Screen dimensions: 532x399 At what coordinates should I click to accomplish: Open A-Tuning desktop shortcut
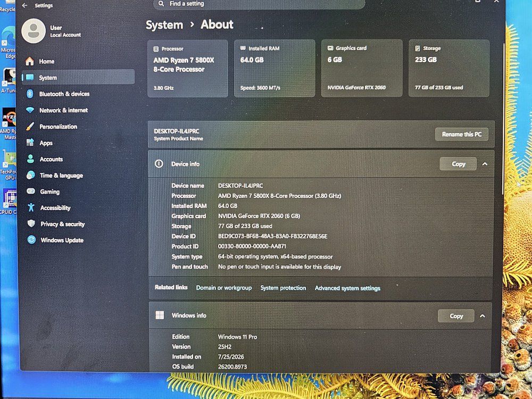8,81
